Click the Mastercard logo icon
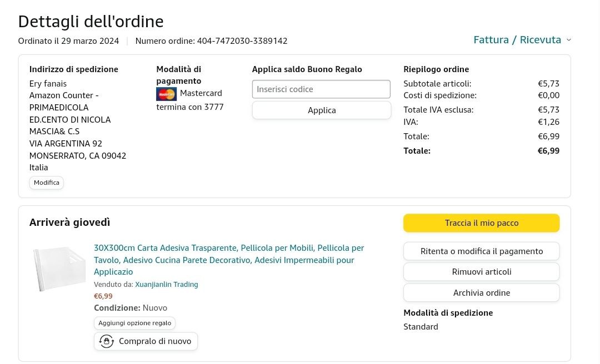The width and height of the screenshot is (600, 364). point(166,94)
